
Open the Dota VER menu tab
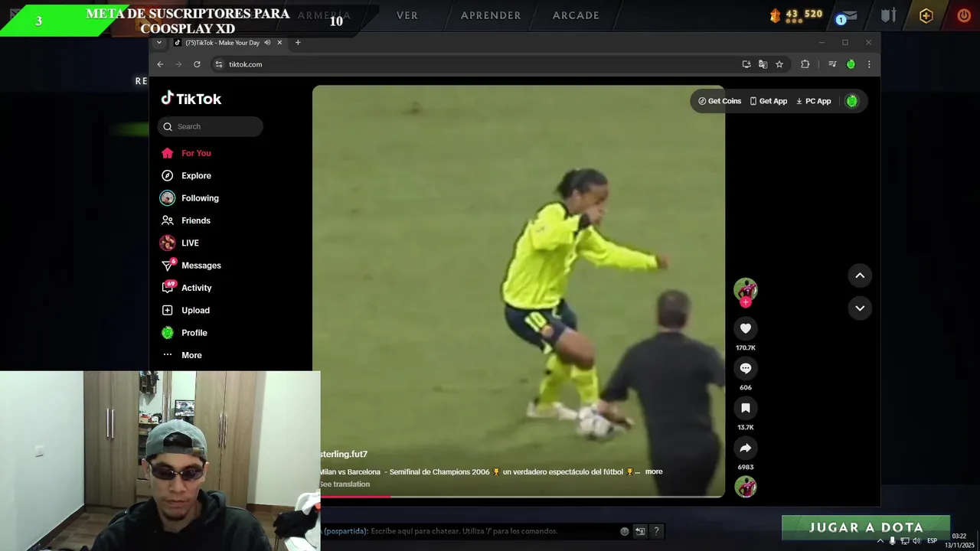(407, 15)
